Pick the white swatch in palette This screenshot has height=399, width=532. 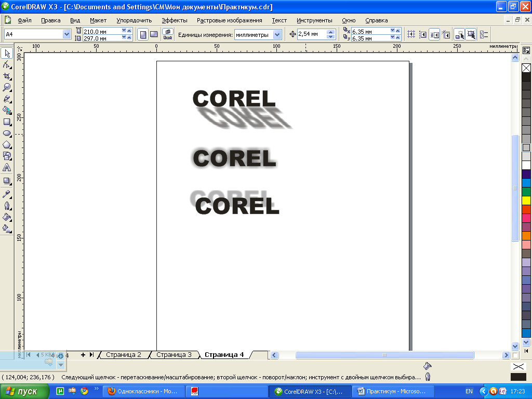pos(526,165)
